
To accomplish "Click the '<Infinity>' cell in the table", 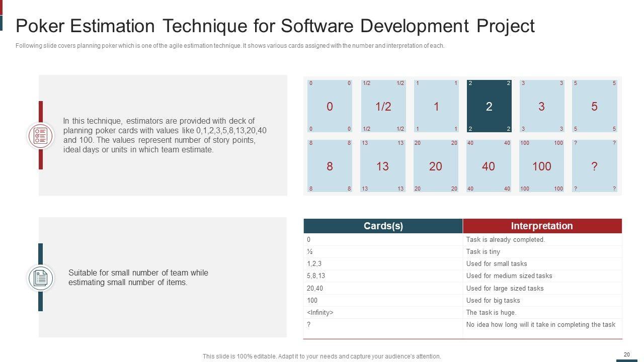I will [383, 313].
